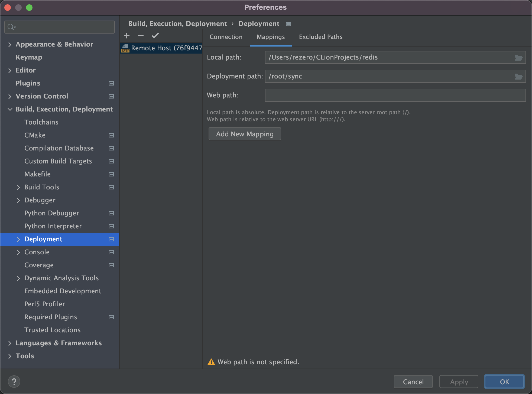Click the add server plus icon
Image resolution: width=532 pixels, height=394 pixels.
pyautogui.click(x=127, y=36)
